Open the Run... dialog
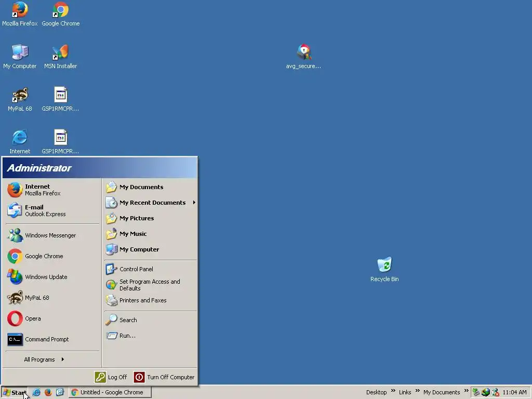Image resolution: width=532 pixels, height=399 pixels. click(x=151, y=336)
